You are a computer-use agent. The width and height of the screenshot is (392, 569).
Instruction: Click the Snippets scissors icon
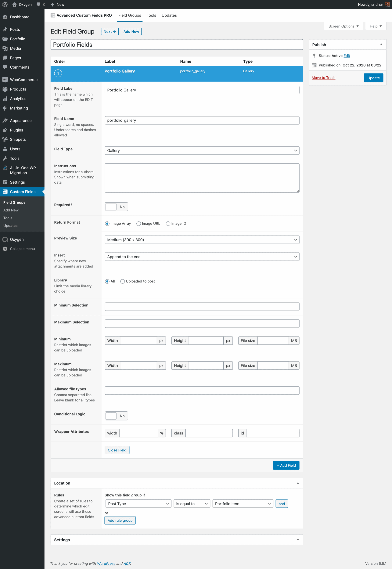(5, 139)
